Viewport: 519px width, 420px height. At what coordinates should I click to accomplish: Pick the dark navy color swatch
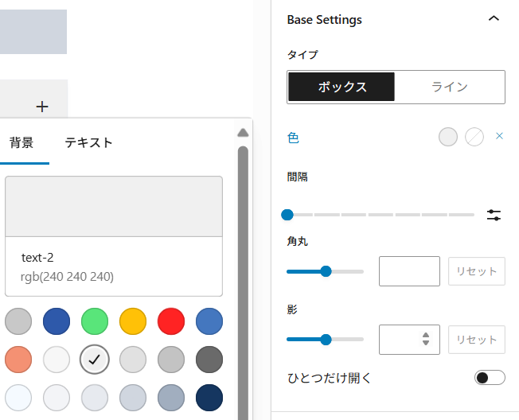point(209,397)
